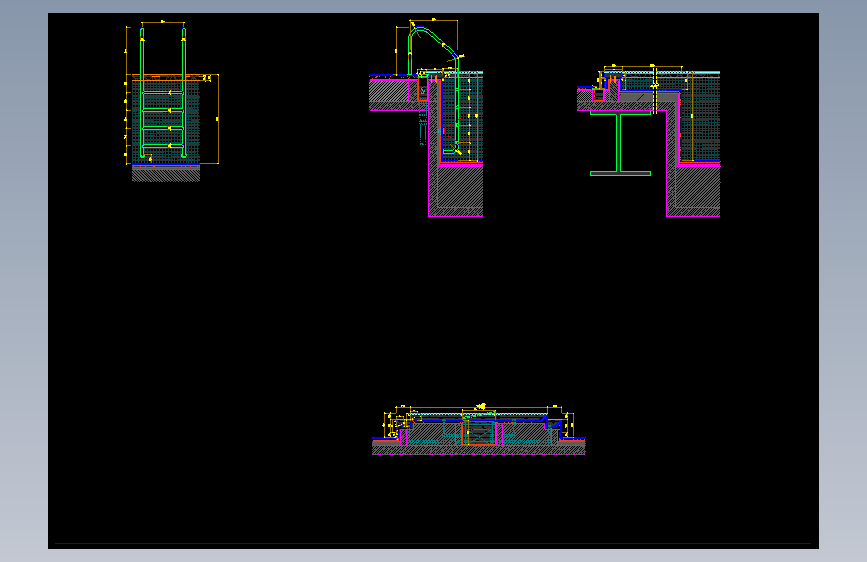Pick the hatched concrete base under the front ladder

click(x=166, y=175)
